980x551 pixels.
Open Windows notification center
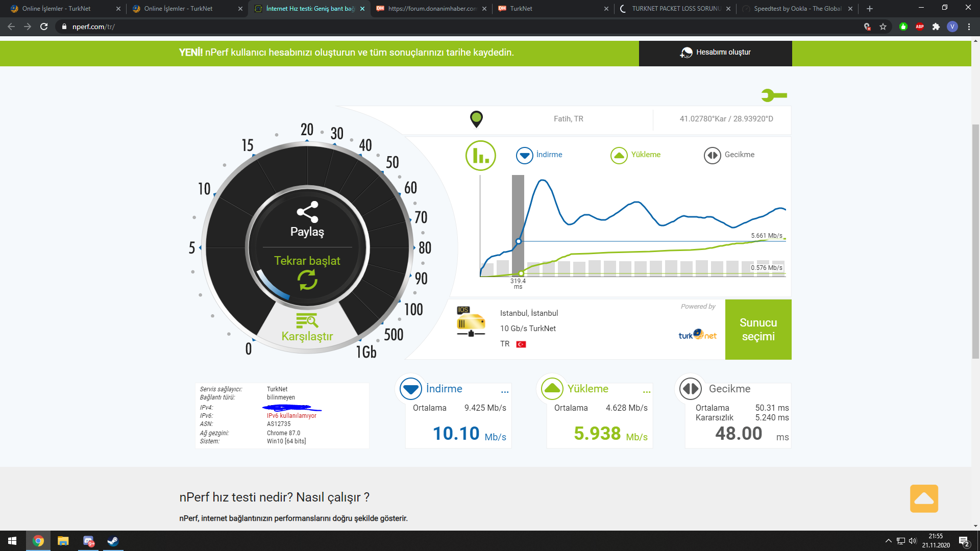click(964, 541)
